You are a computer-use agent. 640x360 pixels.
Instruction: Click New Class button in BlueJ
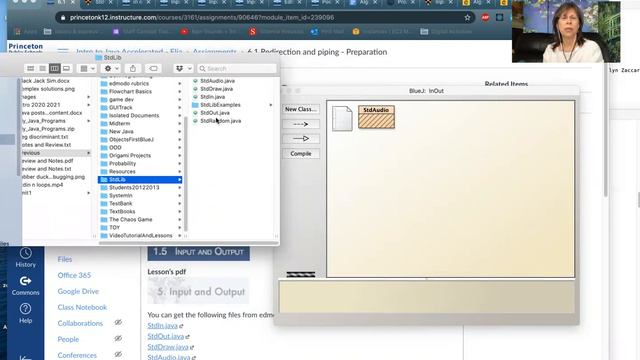[301, 109]
